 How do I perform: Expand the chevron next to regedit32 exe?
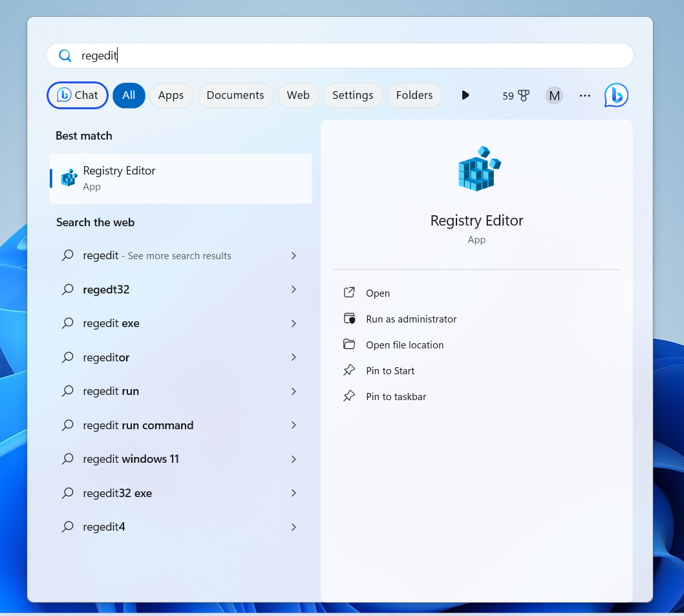tap(294, 493)
